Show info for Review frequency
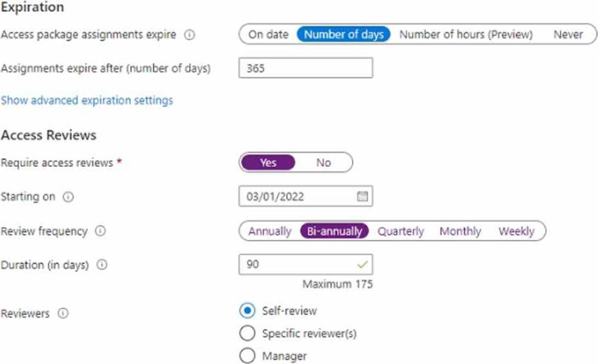The height and width of the screenshot is (364, 598). 100,231
